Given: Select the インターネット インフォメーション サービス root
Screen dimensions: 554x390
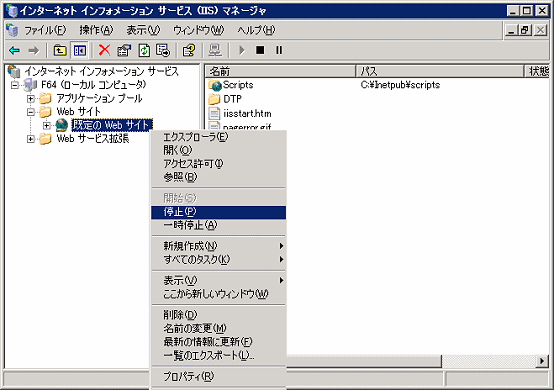Looking at the screenshot, I should [x=101, y=71].
